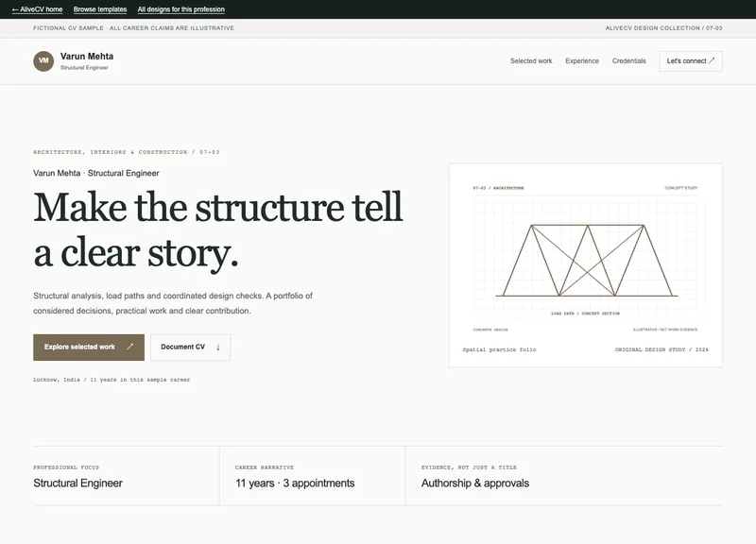Click 'Authorship & approvals' text
The image size is (756, 544).
point(475,483)
